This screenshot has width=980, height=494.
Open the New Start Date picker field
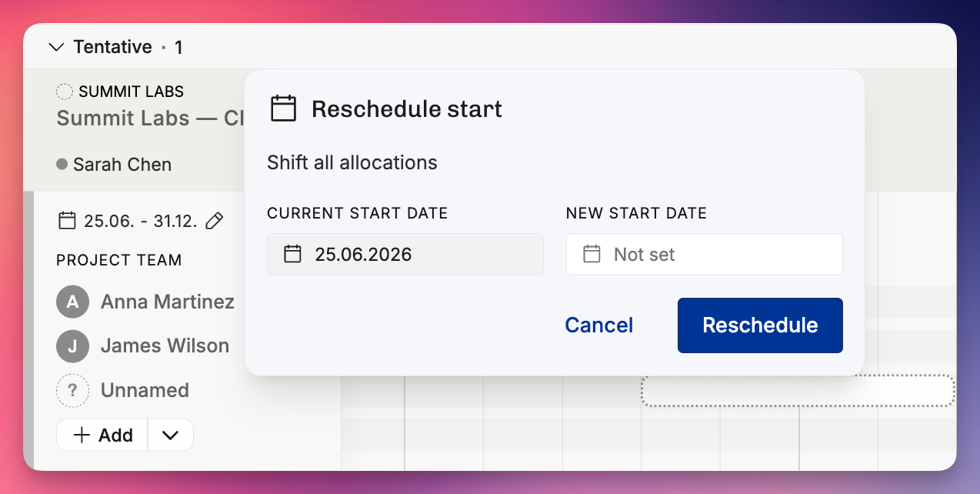tap(705, 254)
